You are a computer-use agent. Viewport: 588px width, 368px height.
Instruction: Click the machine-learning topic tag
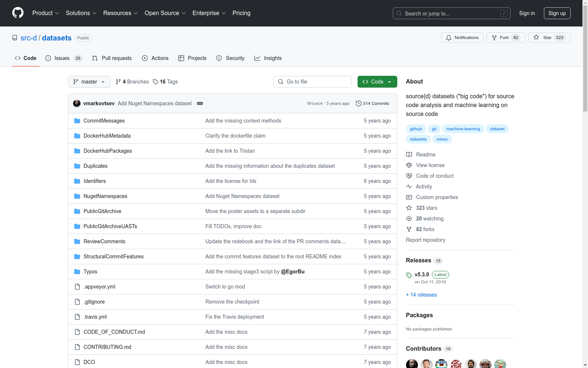tap(463, 129)
